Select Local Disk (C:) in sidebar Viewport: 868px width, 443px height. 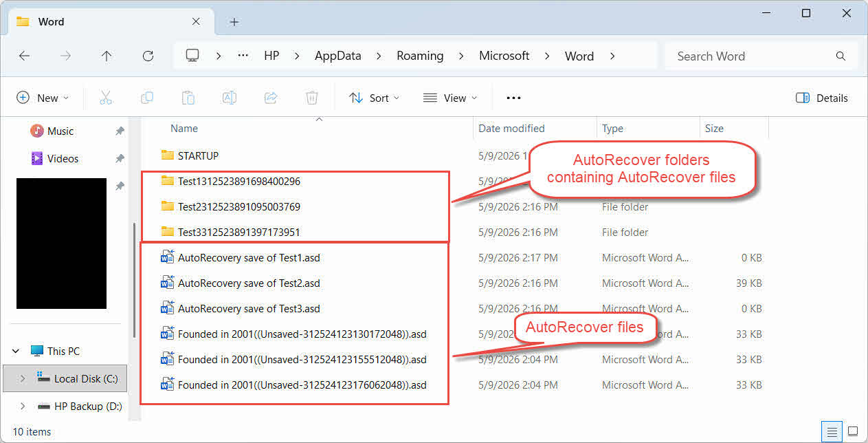pyautogui.click(x=65, y=378)
